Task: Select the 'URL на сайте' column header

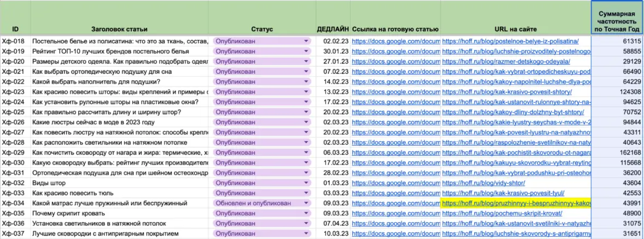Action: click(516, 28)
